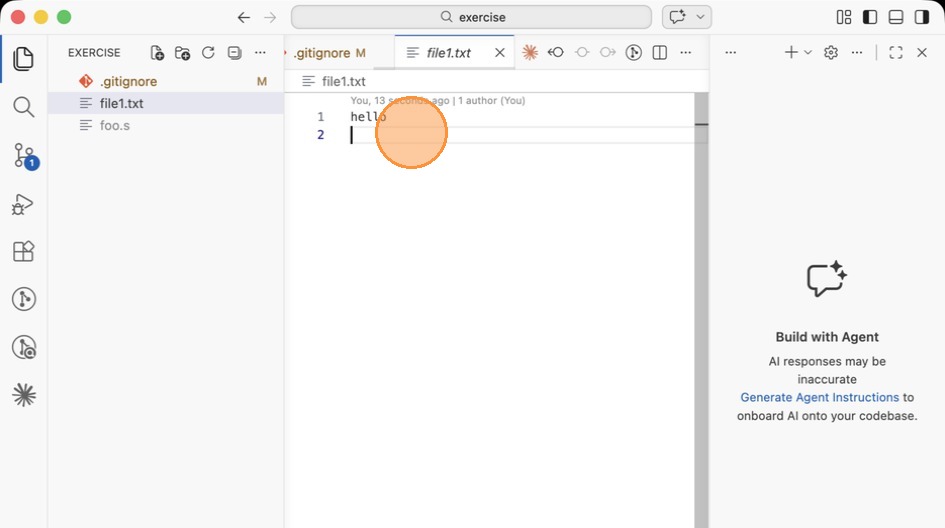Open the Source Control view
945x528 pixels.
pyautogui.click(x=23, y=155)
